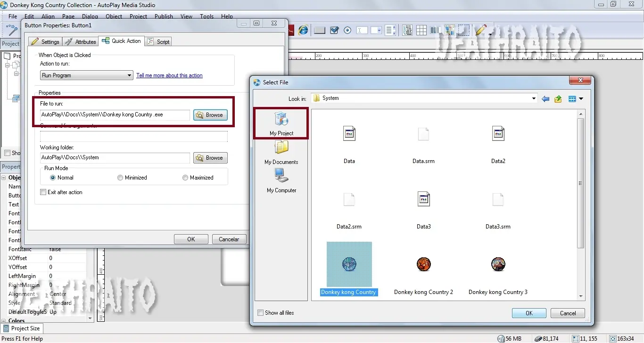Select Normal run mode
The image size is (644, 343).
point(53,178)
